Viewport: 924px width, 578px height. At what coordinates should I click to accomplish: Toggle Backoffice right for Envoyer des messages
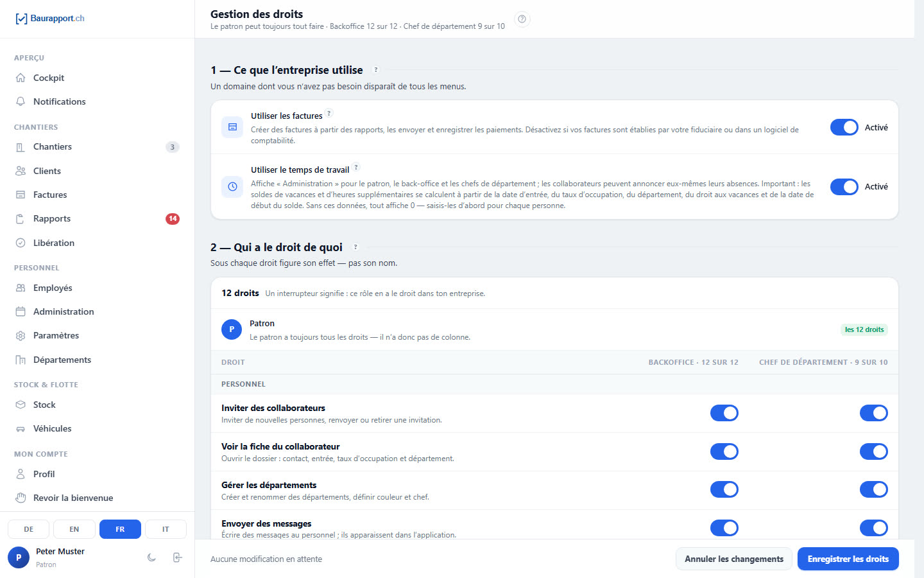point(724,528)
